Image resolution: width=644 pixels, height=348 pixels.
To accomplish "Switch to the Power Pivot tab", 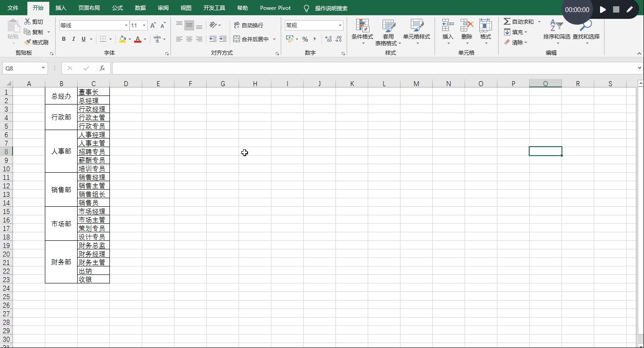I will [x=275, y=8].
